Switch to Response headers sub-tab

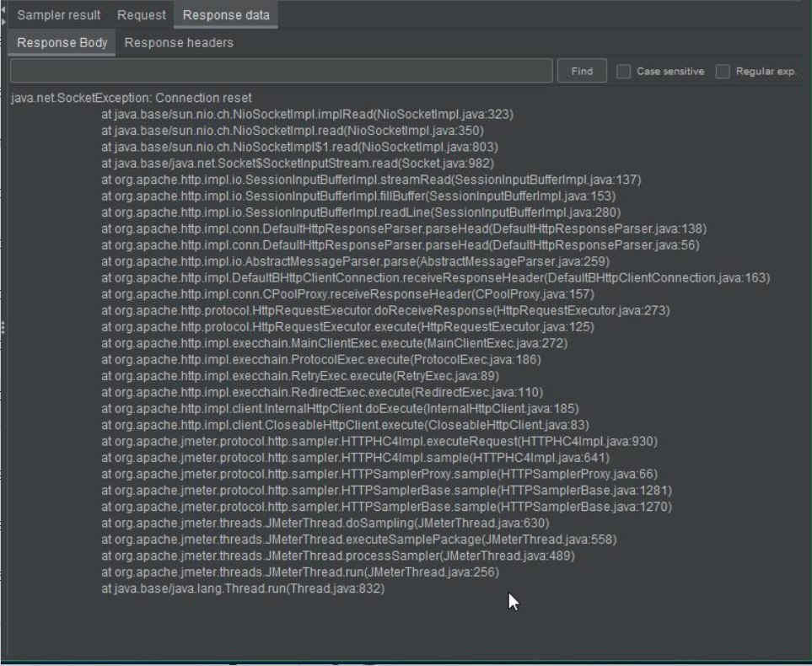179,42
